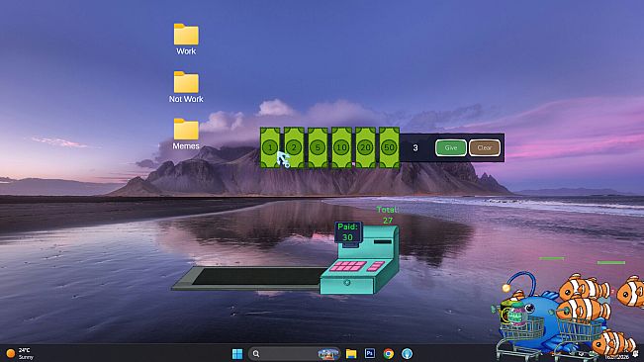
Task: Open Google Chrome from the taskbar
Action: [388, 353]
